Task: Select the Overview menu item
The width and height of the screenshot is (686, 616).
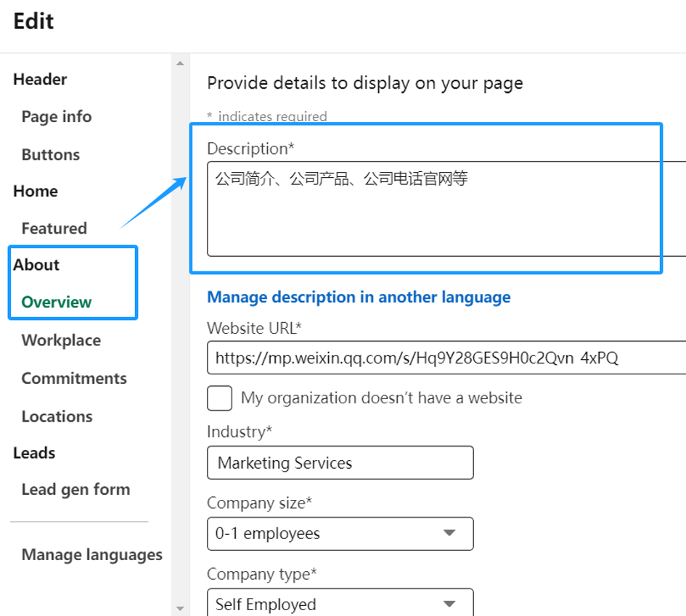Action: (57, 302)
